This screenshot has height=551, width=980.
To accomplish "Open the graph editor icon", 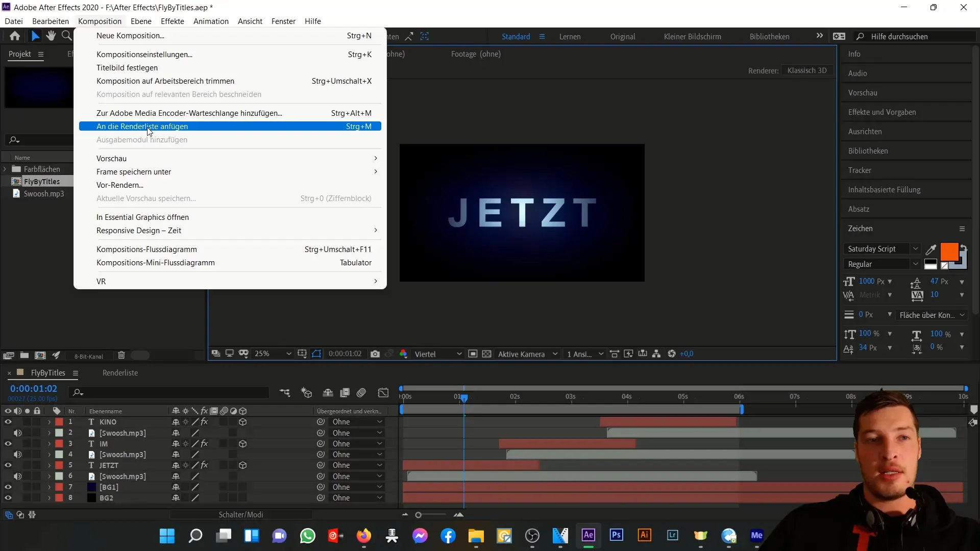I will 383,392.
